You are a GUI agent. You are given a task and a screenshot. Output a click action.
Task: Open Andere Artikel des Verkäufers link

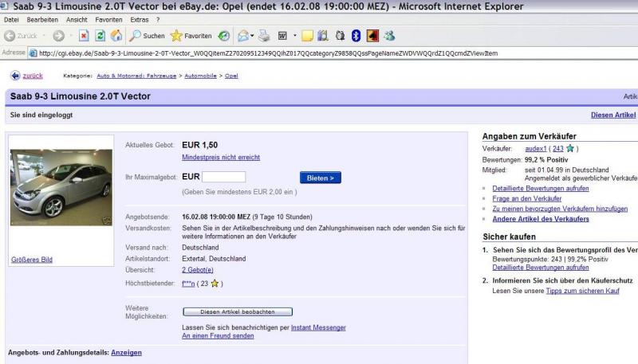click(x=541, y=219)
